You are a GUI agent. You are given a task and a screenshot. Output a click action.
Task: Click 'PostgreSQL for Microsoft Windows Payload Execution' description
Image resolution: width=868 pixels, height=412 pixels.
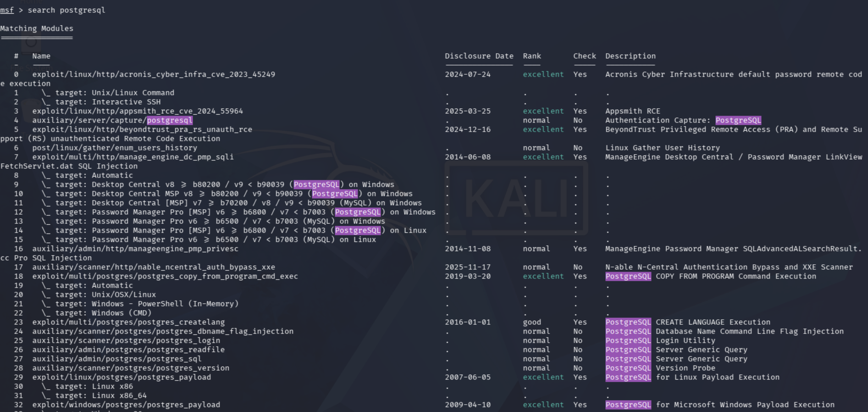pyautogui.click(x=720, y=405)
